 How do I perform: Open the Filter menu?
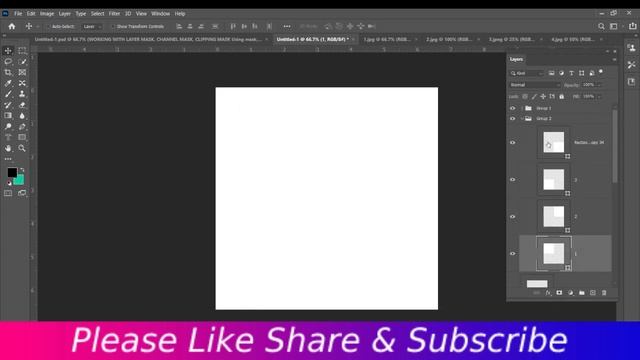click(114, 14)
